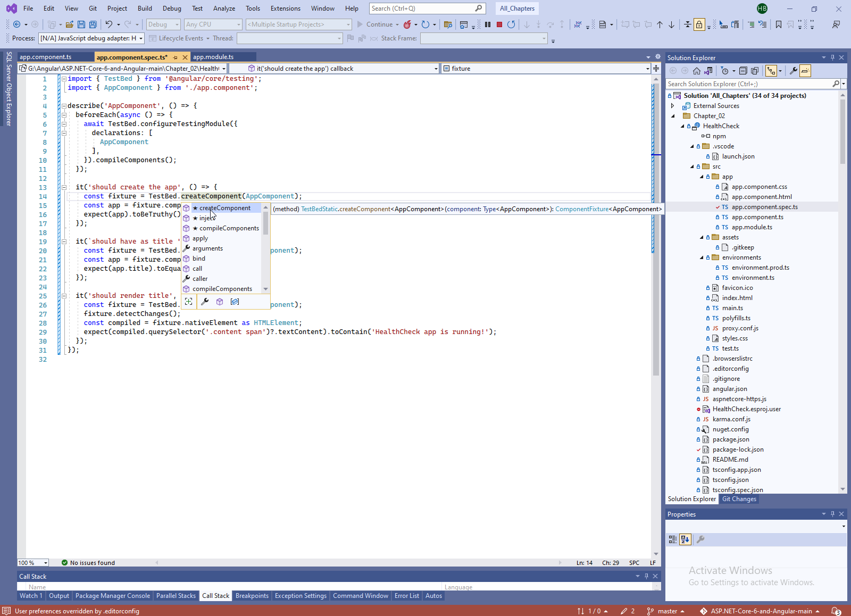
Task: Click the Save All toolbar icon
Action: 93,24
